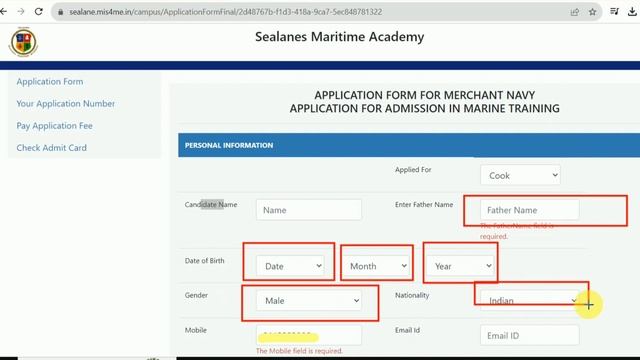
Task: Click the 'Gender' label
Action: [x=196, y=295]
